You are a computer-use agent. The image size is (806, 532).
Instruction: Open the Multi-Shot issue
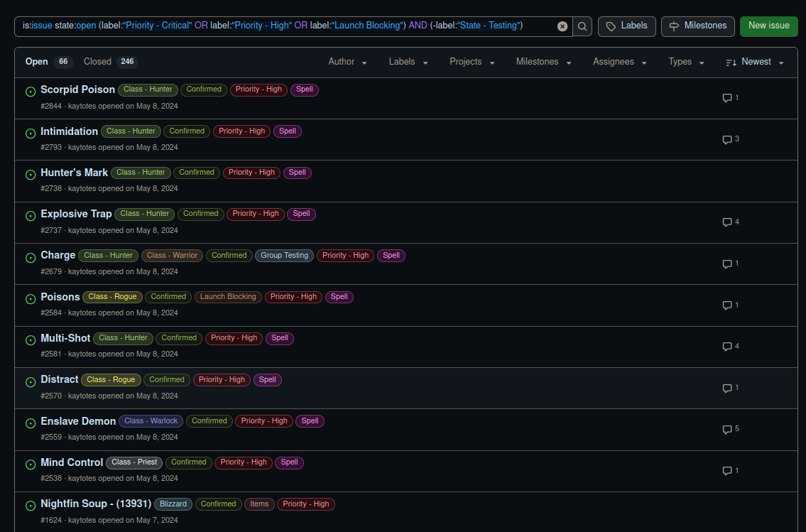tap(65, 337)
